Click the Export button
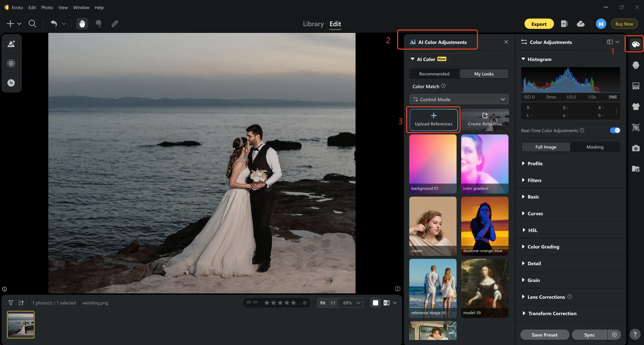The width and height of the screenshot is (644, 345). click(539, 24)
